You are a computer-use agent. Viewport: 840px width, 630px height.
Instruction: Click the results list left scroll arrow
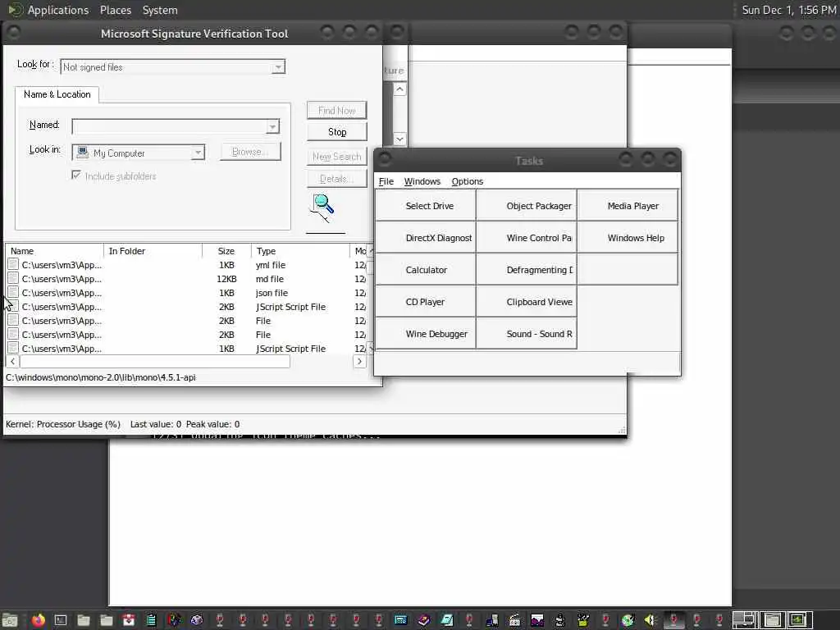(12, 362)
